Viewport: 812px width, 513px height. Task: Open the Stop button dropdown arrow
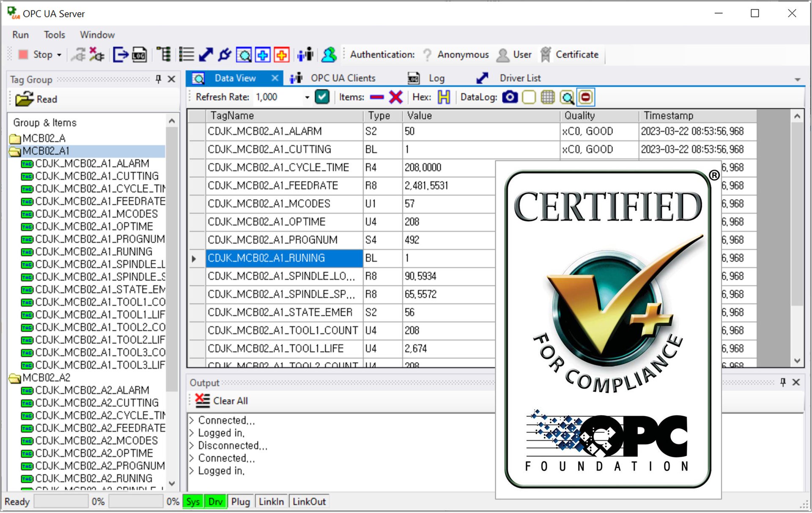click(x=59, y=55)
